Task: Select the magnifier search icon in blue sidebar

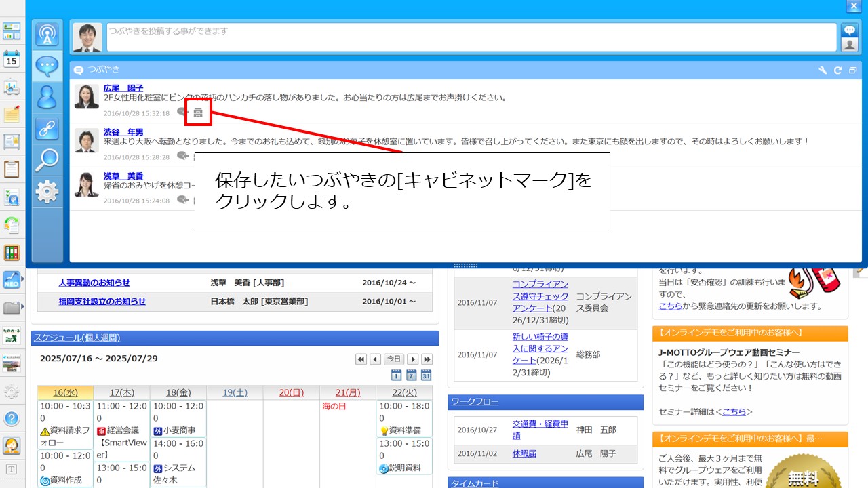Action: click(x=47, y=158)
